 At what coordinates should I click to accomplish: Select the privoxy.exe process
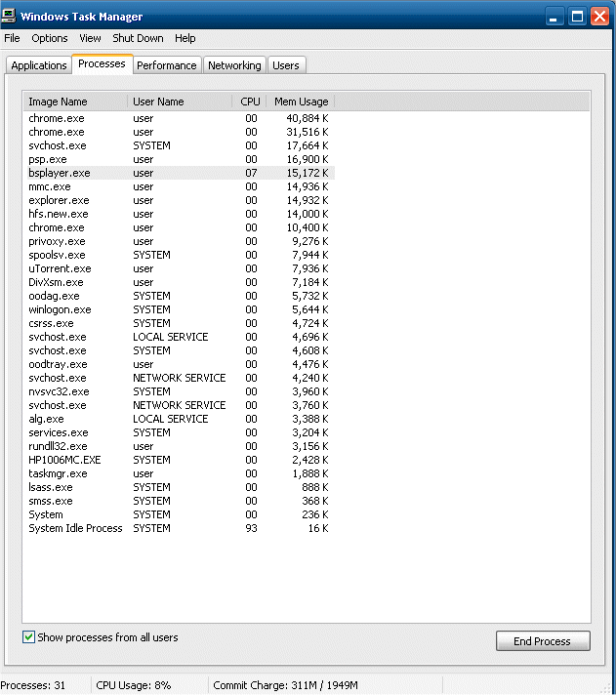pos(179,241)
